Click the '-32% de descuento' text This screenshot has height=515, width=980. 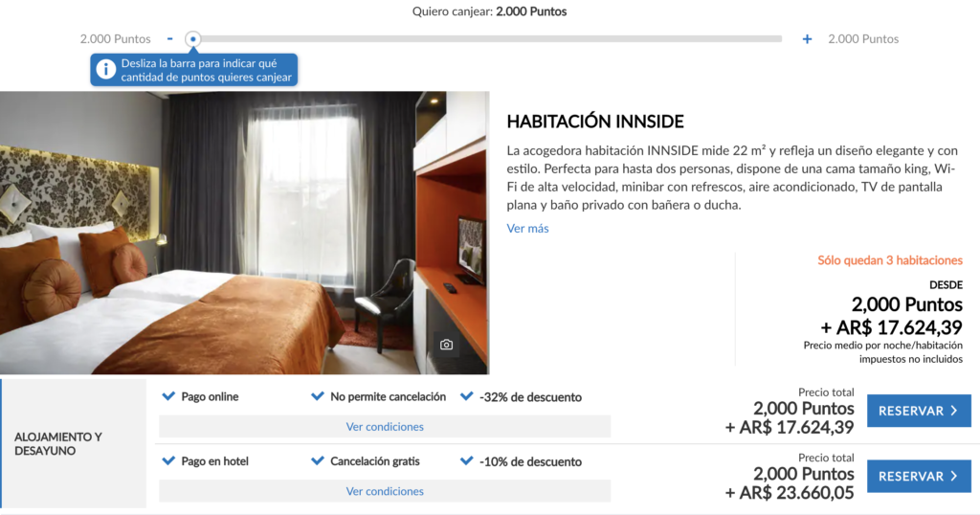pyautogui.click(x=530, y=397)
